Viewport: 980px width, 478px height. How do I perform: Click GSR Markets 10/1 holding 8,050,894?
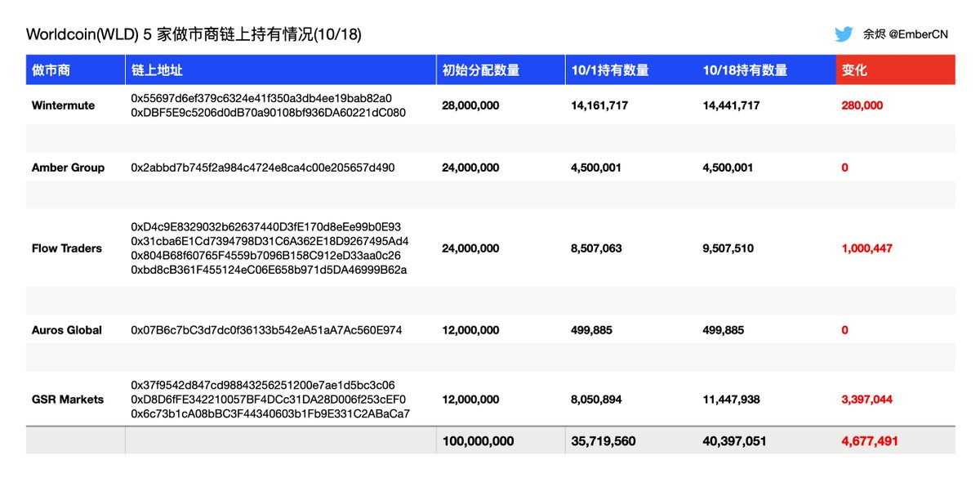596,400
